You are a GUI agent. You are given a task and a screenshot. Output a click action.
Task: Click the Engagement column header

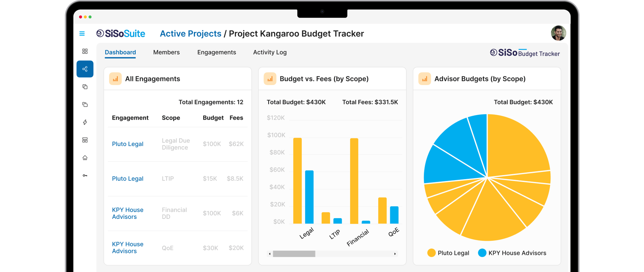pyautogui.click(x=130, y=118)
